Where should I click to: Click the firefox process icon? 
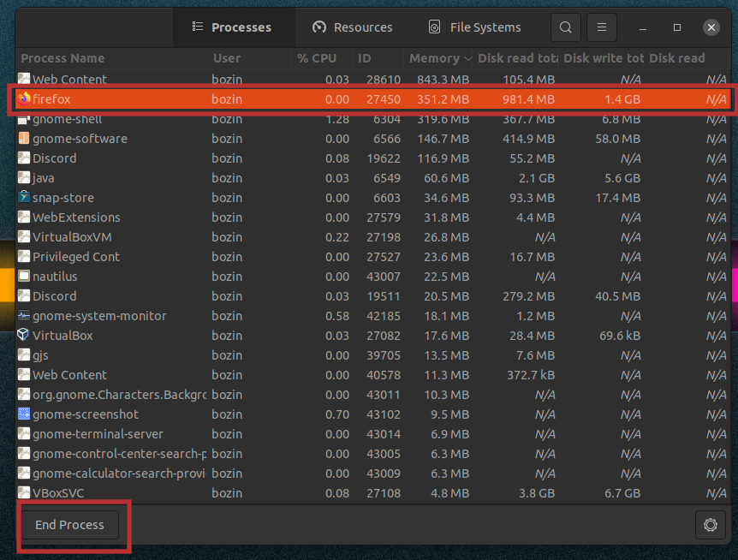click(24, 99)
